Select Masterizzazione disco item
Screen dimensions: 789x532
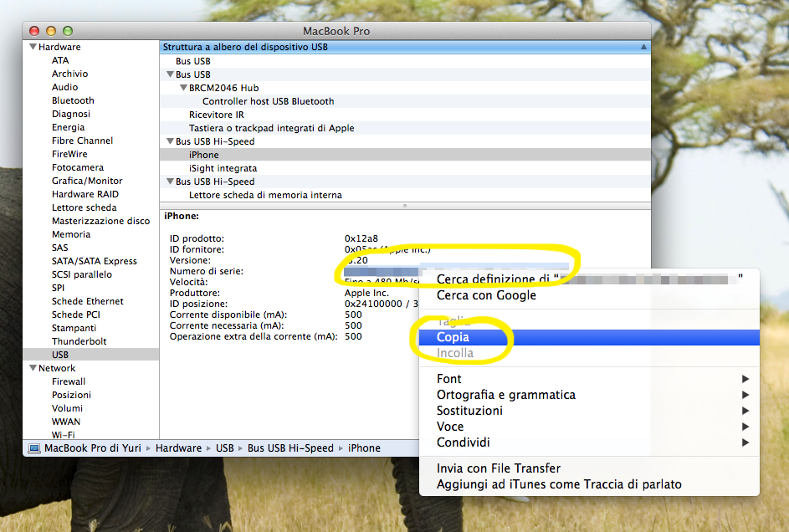100,221
